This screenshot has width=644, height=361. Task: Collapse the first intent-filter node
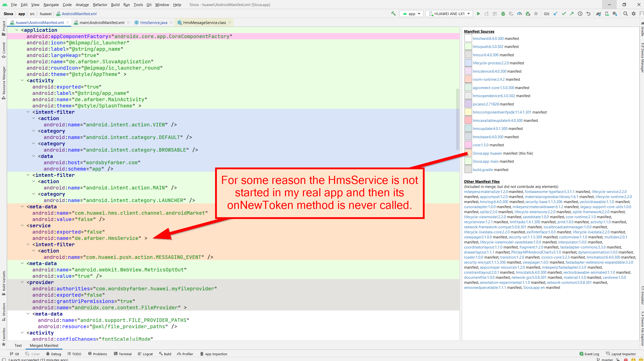28,112
